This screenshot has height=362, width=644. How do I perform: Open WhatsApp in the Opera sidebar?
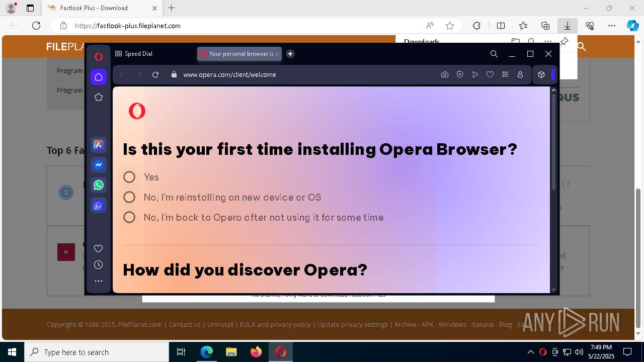99,185
